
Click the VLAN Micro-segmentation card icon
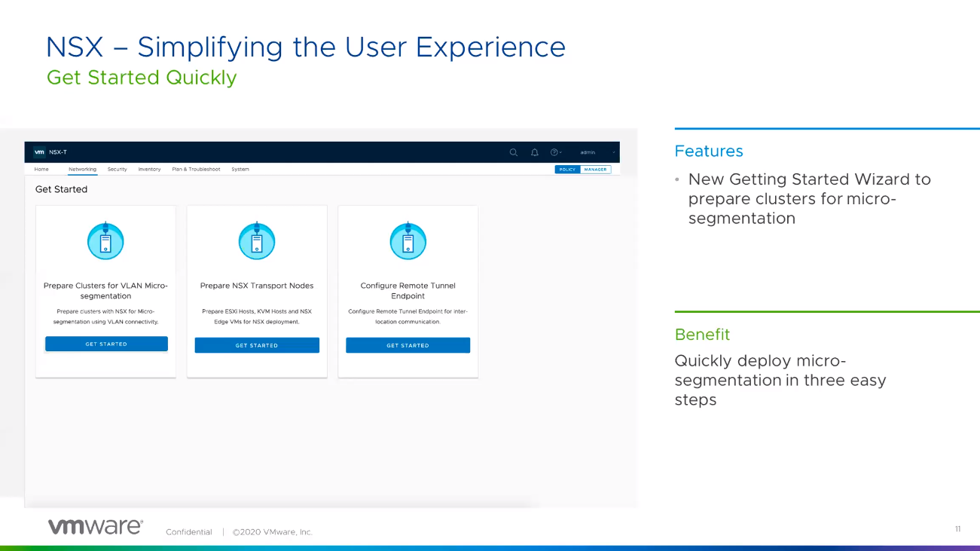point(105,241)
